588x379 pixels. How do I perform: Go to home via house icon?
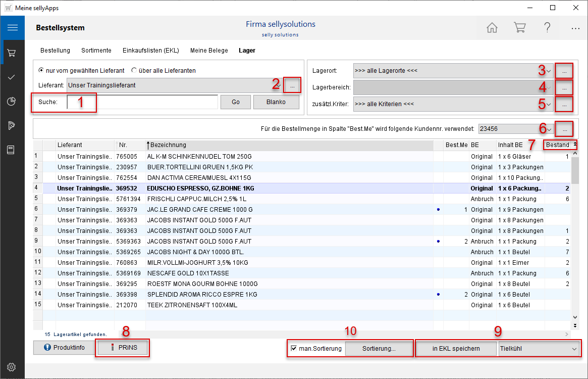tap(492, 28)
